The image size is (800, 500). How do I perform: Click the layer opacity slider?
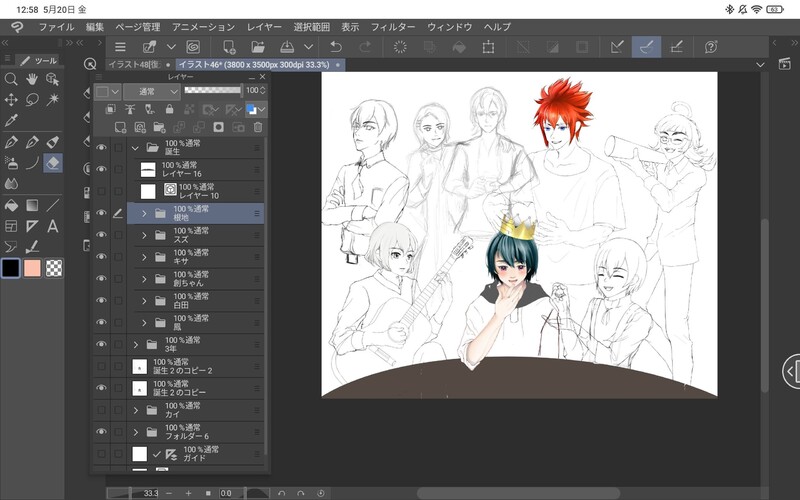pos(212,90)
